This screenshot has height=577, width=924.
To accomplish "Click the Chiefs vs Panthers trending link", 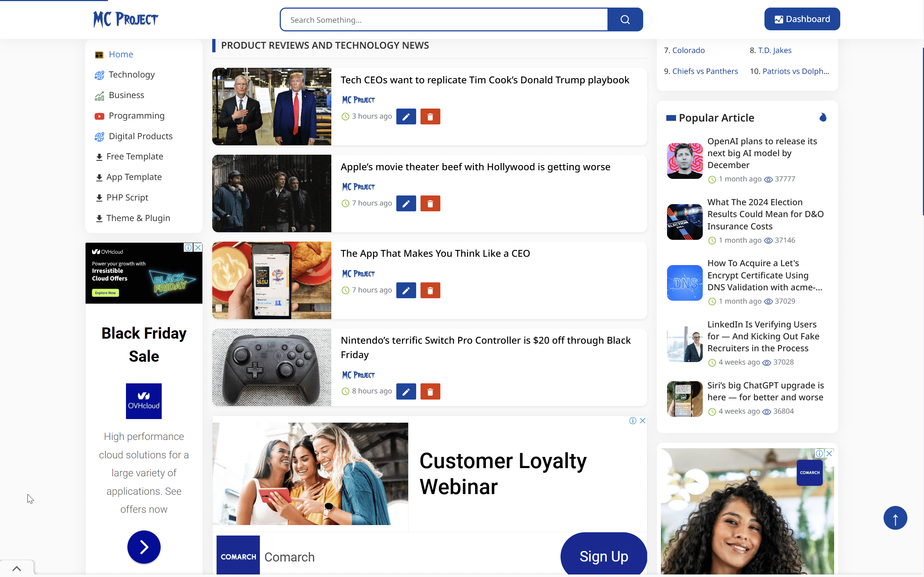I will (705, 71).
